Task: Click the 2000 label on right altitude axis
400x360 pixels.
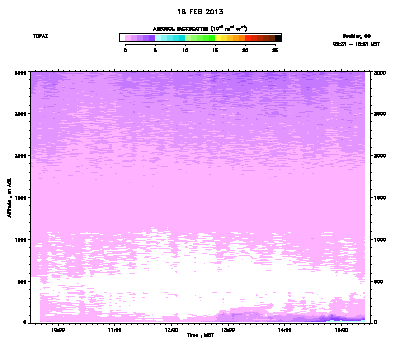Action: [380, 156]
